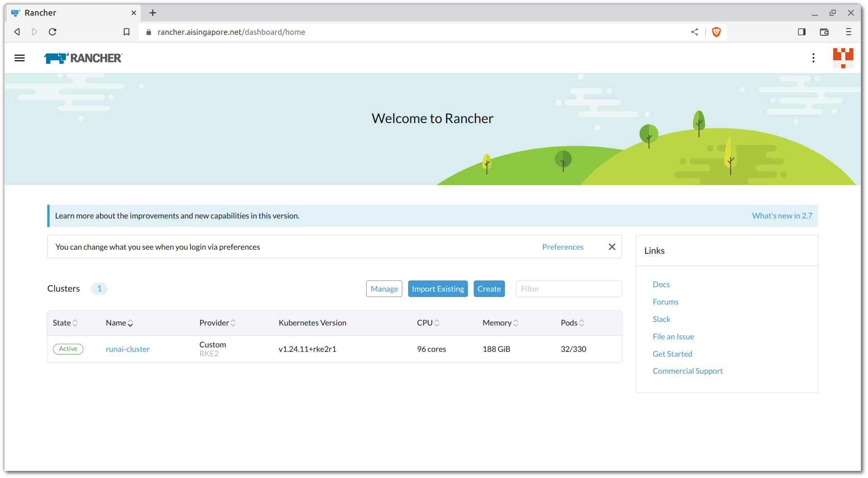View site lock security info
Viewport: 868px width, 478px height.
point(149,32)
